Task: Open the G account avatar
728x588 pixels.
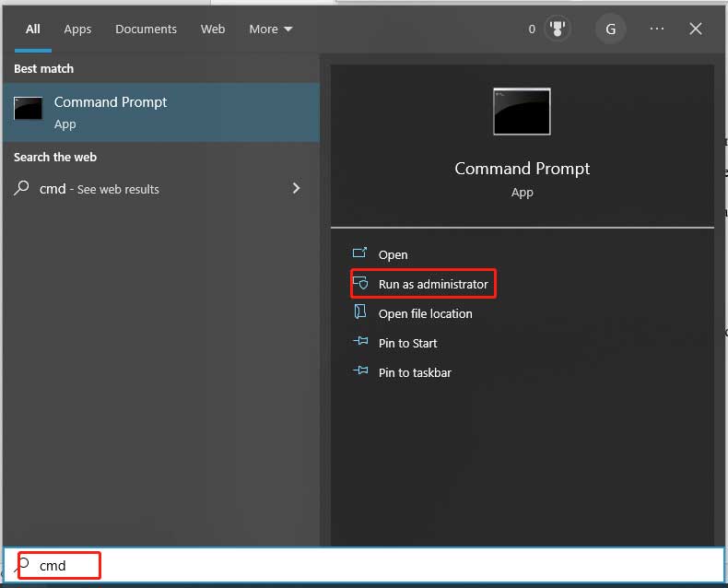Action: pos(610,29)
